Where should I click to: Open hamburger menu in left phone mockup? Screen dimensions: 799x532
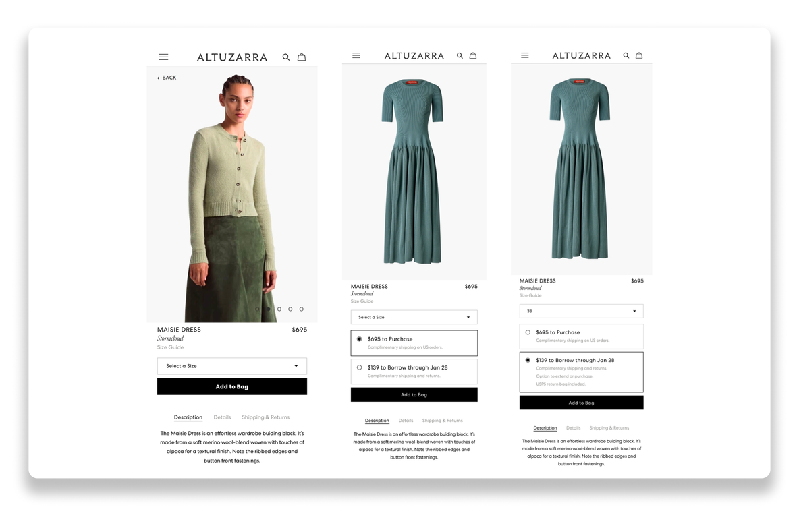click(163, 57)
